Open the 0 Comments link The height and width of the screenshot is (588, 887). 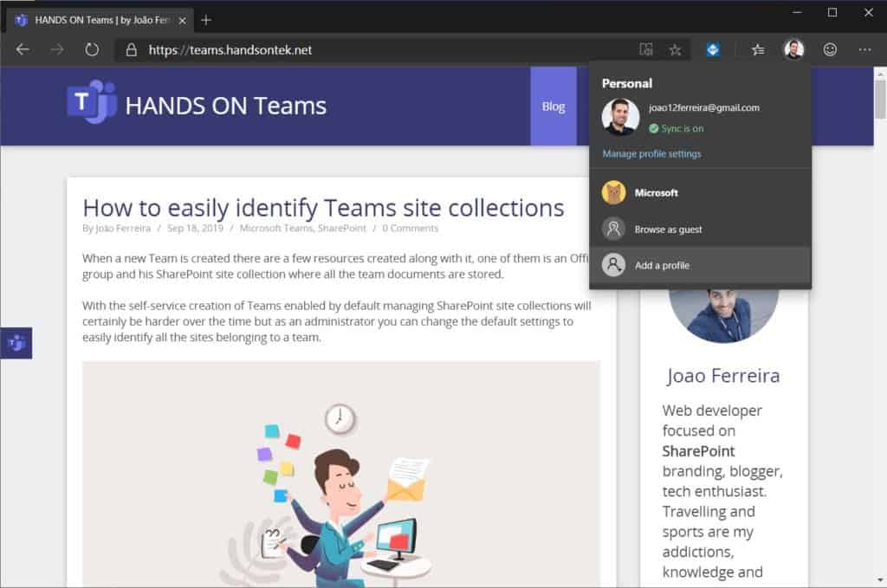(410, 228)
